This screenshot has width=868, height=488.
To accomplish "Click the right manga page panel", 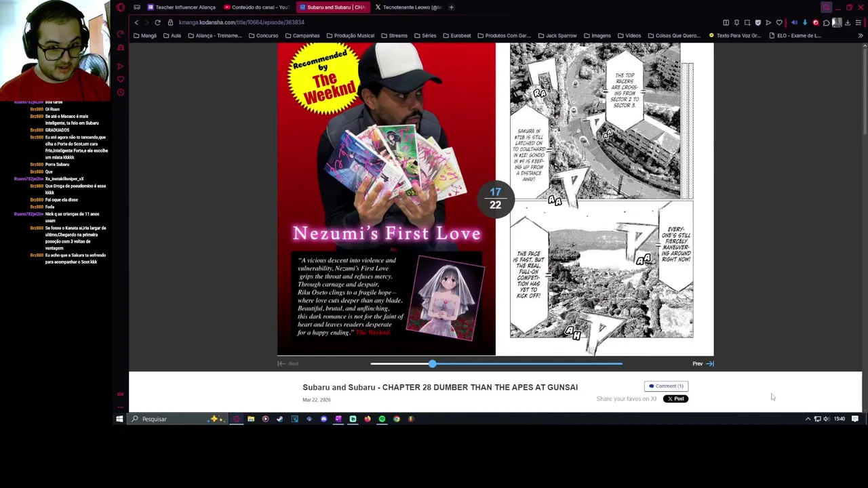I will 604,199.
